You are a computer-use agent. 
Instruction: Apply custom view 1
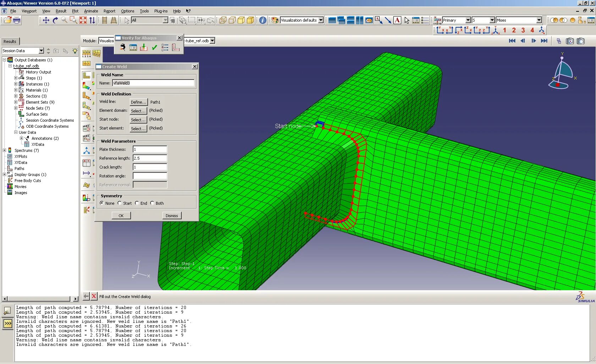pyautogui.click(x=504, y=31)
